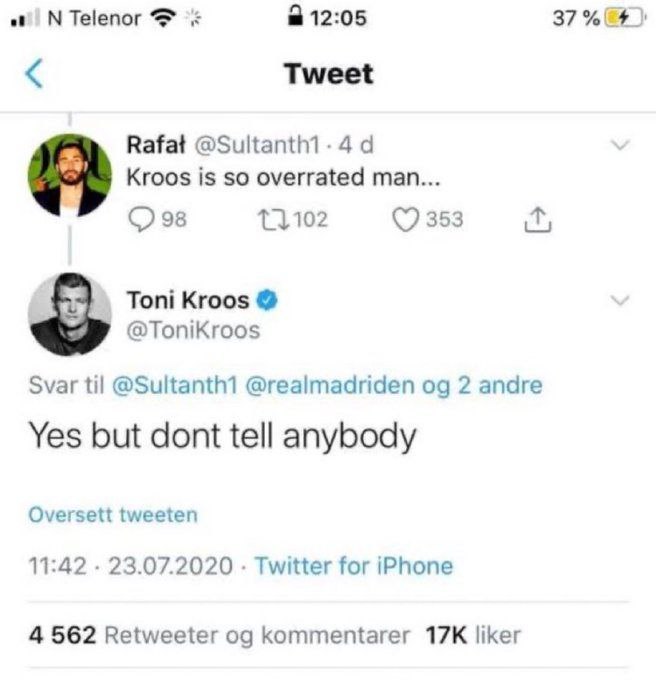The image size is (656, 680).
Task: Tap the verified badge next to Toni Kroos
Action: (267, 298)
